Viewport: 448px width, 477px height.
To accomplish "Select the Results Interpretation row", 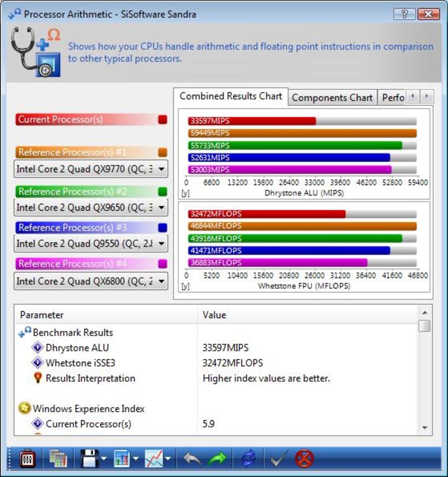I will pyautogui.click(x=216, y=378).
